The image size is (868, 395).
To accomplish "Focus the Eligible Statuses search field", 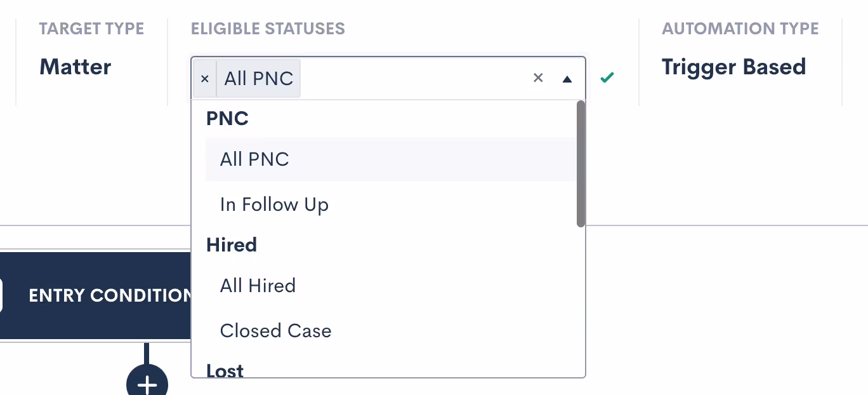I will pyautogui.click(x=412, y=79).
